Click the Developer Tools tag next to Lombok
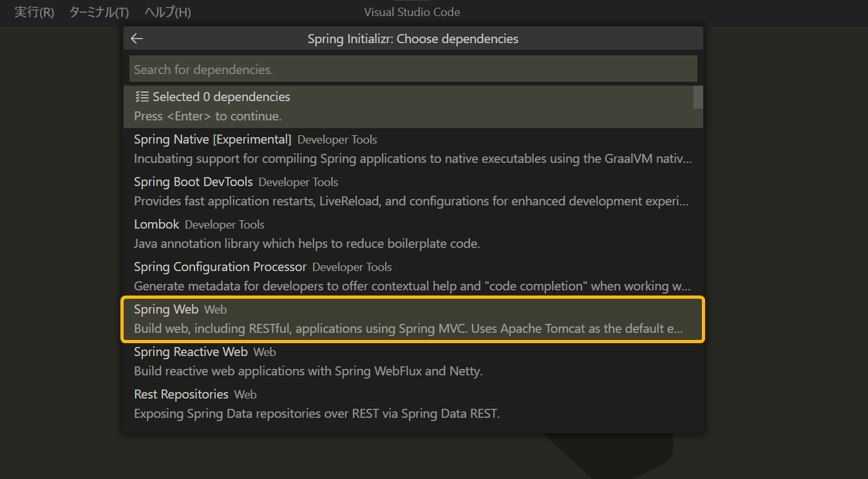This screenshot has height=479, width=868. click(x=225, y=225)
